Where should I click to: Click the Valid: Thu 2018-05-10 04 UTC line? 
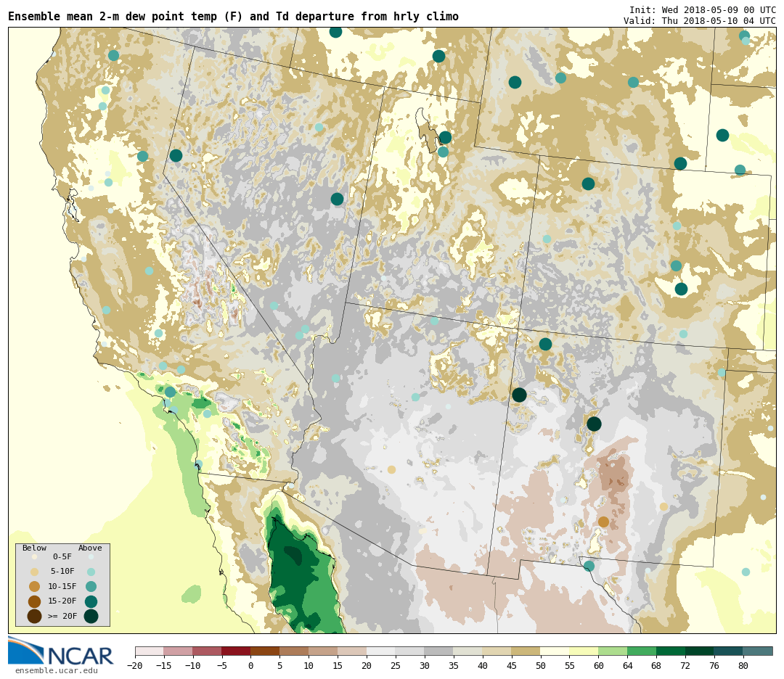(x=700, y=21)
